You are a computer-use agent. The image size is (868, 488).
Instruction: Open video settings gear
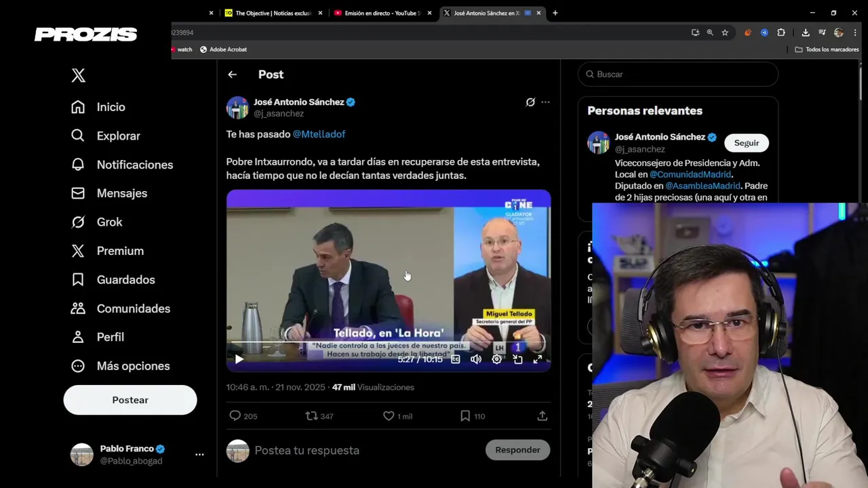[x=497, y=359]
